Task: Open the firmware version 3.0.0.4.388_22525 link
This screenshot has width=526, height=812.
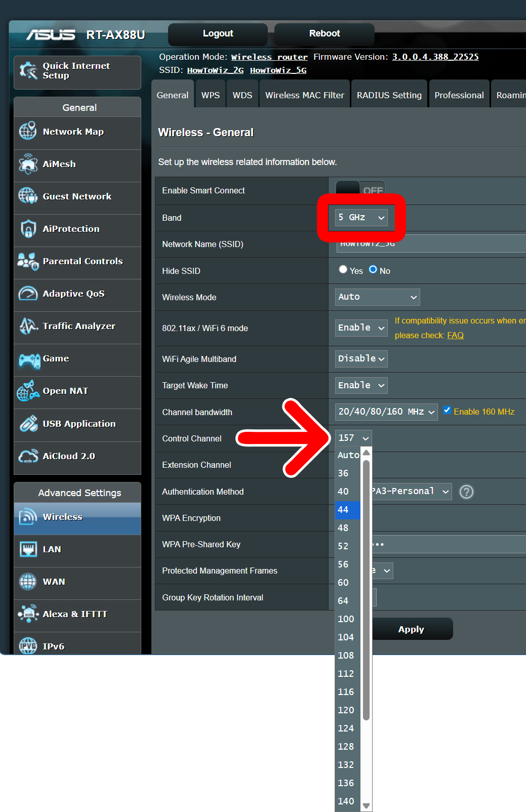Action: [x=435, y=57]
